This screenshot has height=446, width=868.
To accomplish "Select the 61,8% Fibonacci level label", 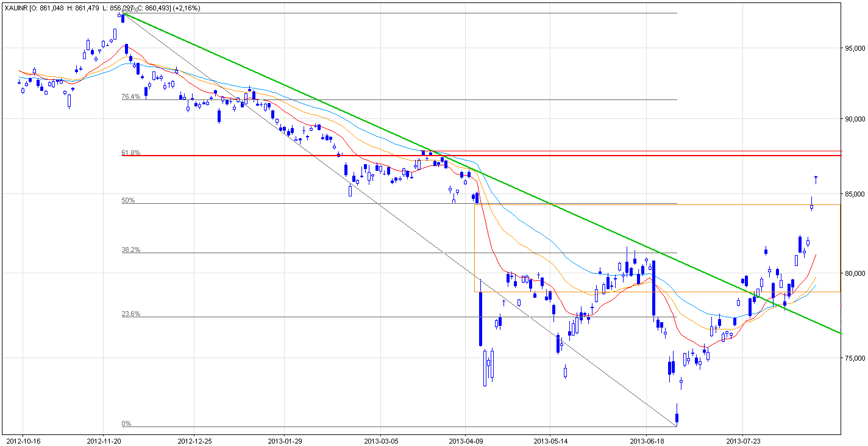I will pos(130,153).
